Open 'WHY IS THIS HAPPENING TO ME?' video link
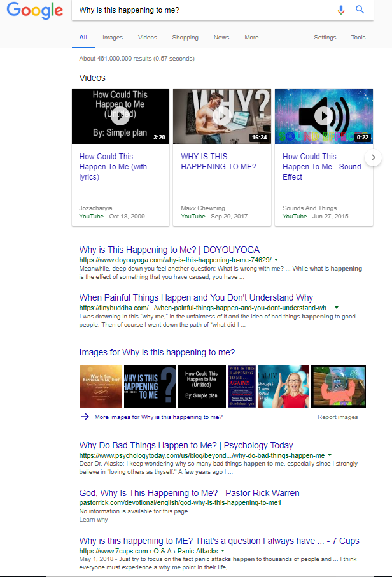This screenshot has height=577, width=392. pos(218,162)
